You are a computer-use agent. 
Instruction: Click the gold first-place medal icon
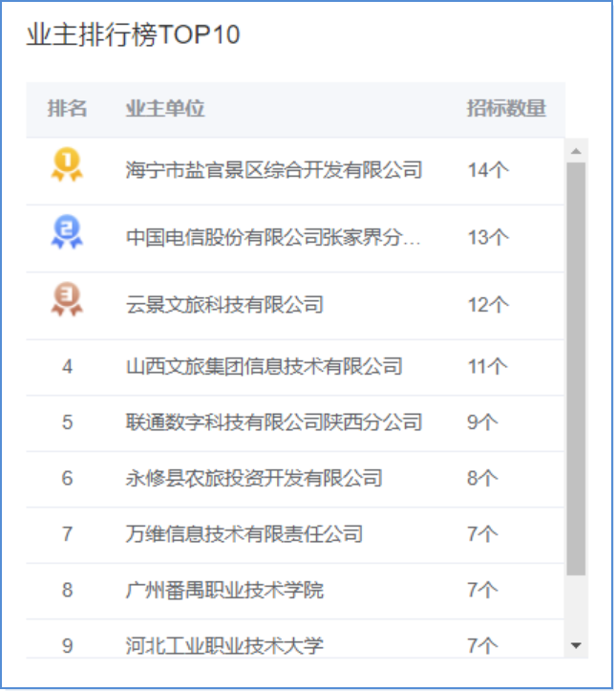(67, 164)
